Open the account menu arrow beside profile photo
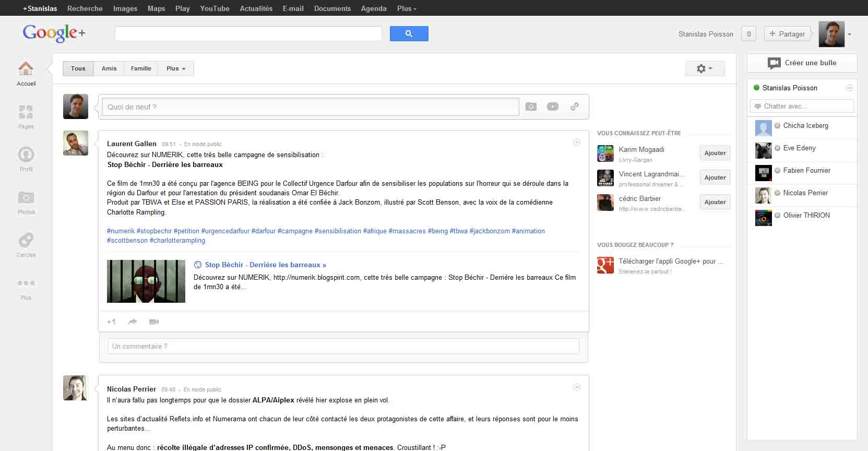The image size is (868, 451). [x=849, y=34]
